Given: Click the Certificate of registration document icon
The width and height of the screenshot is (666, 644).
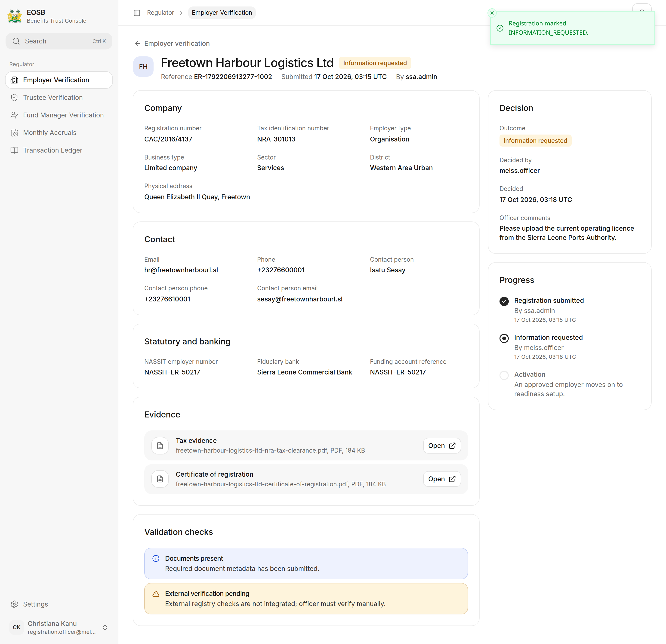Looking at the screenshot, I should (x=160, y=479).
